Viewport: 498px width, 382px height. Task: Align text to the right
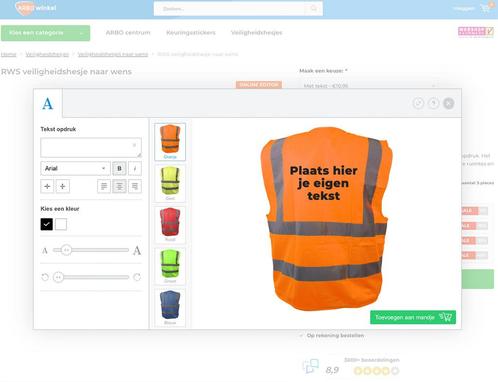[135, 186]
